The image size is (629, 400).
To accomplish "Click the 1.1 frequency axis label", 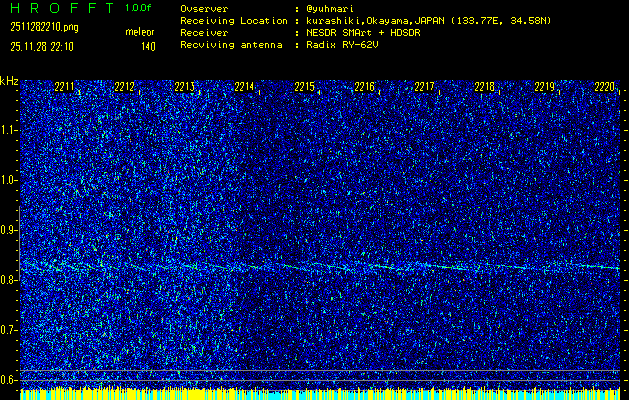I will [x=9, y=130].
